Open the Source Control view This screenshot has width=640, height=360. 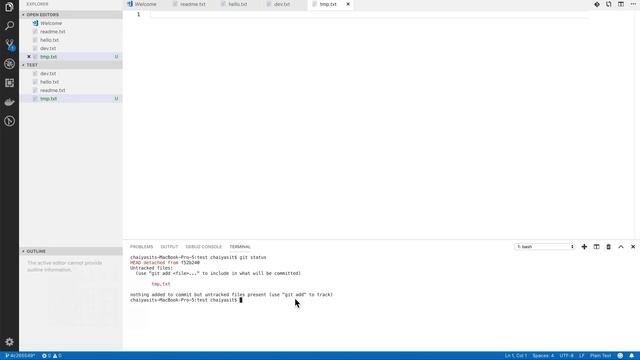(x=9, y=44)
